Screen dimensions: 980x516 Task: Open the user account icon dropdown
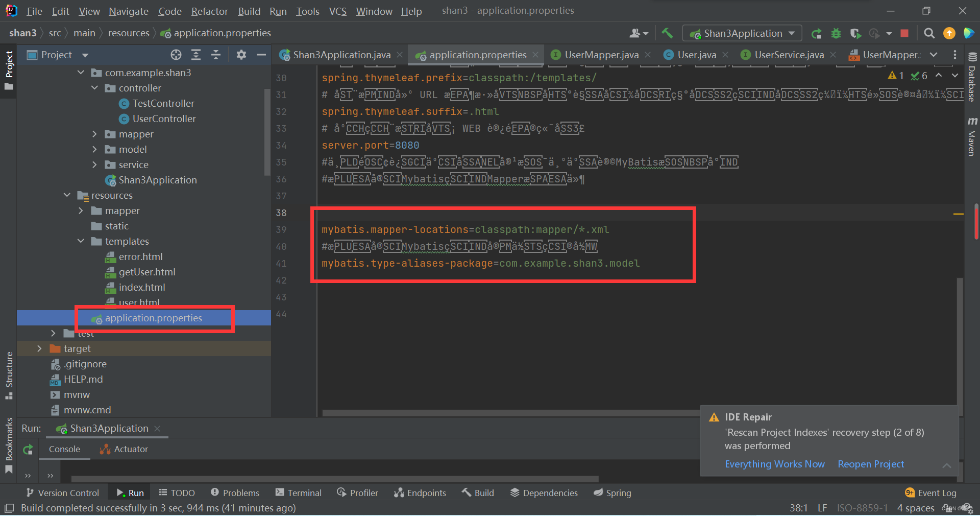coord(639,33)
